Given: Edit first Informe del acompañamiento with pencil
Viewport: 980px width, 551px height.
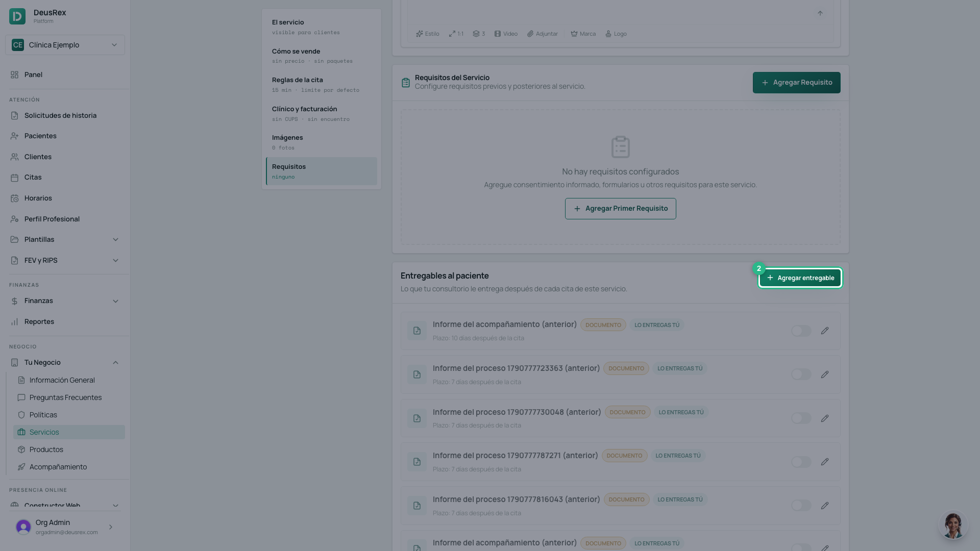Looking at the screenshot, I should click(825, 331).
